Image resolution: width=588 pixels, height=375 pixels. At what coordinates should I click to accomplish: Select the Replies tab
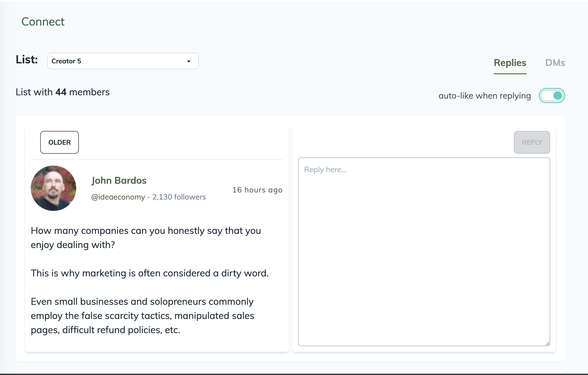[510, 63]
